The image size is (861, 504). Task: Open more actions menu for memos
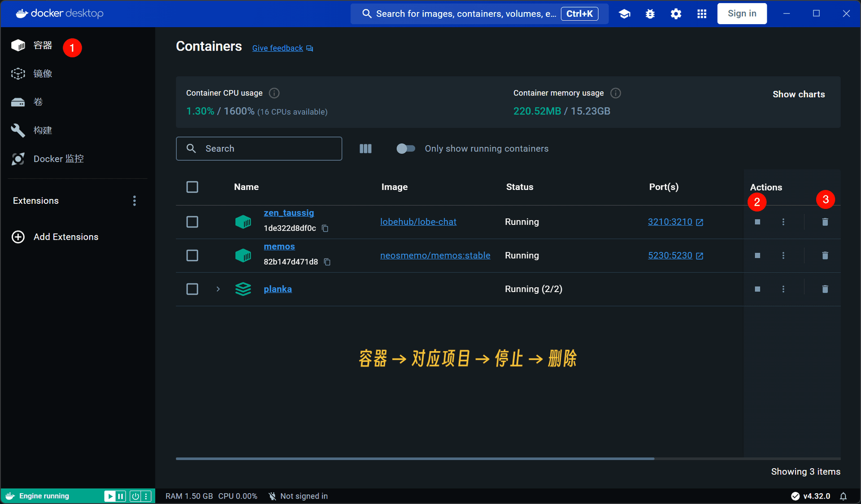[x=783, y=255]
